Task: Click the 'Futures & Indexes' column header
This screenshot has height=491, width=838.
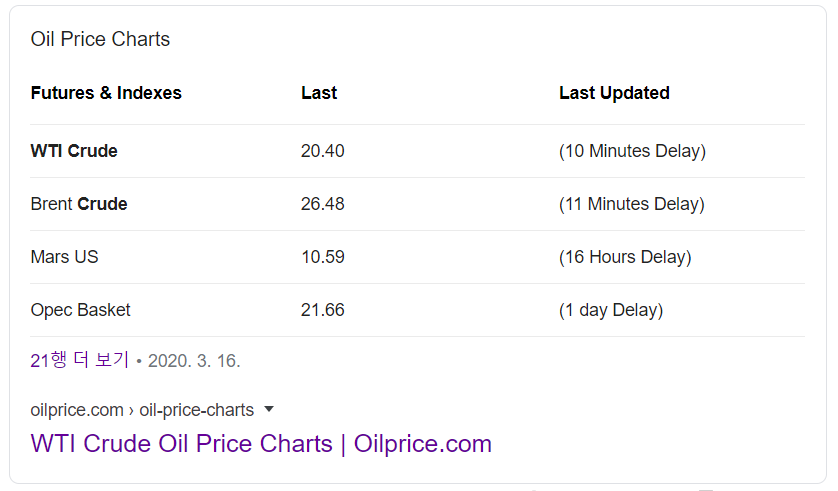Action: [106, 93]
